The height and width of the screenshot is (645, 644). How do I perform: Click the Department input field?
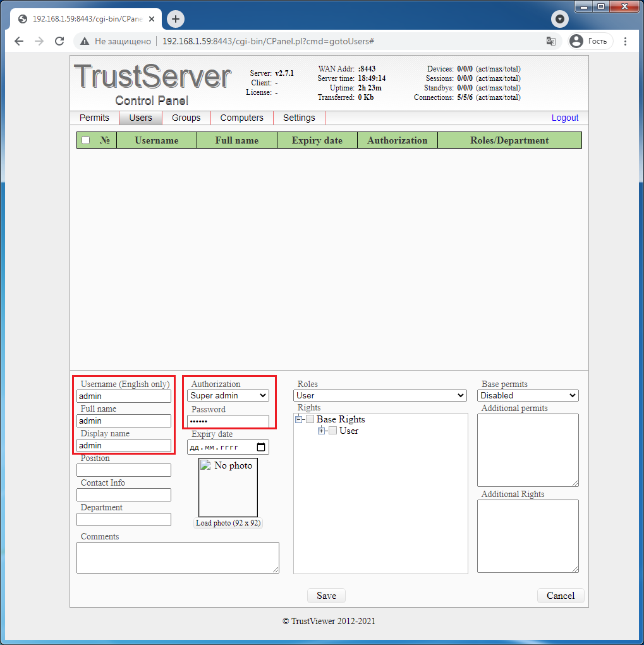tap(124, 520)
